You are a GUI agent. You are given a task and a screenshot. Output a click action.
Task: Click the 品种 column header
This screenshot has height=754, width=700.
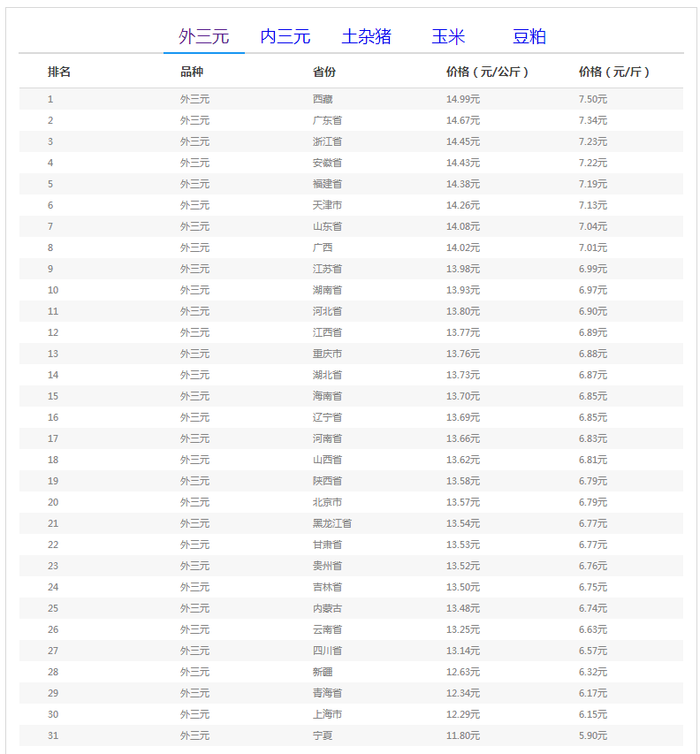pos(192,72)
